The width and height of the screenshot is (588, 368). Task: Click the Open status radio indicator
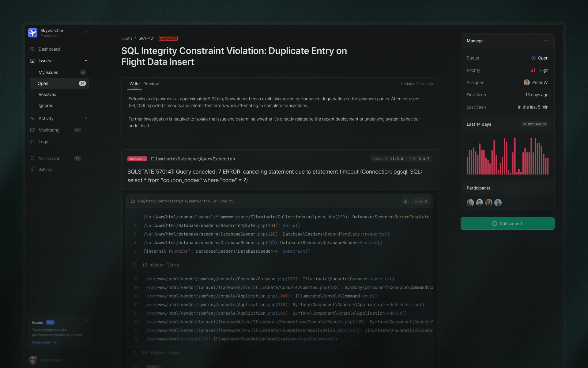pos(533,58)
